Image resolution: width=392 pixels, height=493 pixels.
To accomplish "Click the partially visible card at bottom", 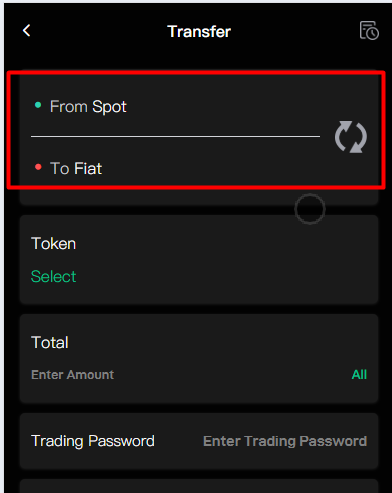I will tap(199, 486).
